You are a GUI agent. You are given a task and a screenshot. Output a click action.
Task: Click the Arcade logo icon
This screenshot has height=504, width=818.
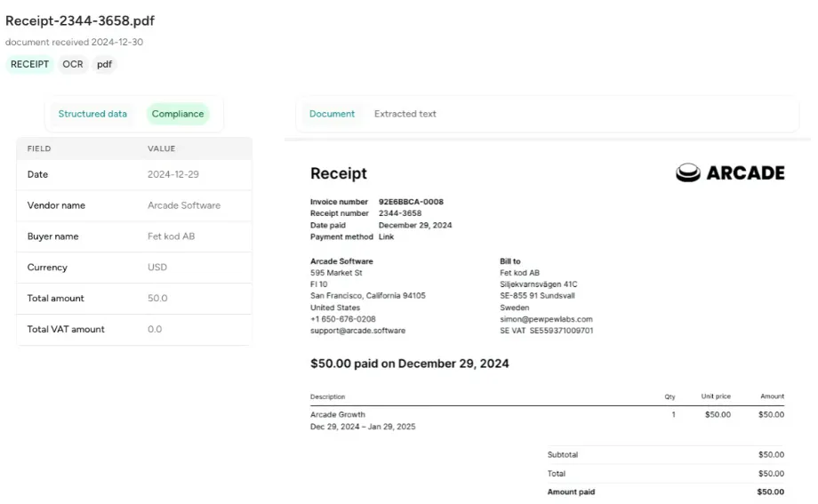click(687, 173)
